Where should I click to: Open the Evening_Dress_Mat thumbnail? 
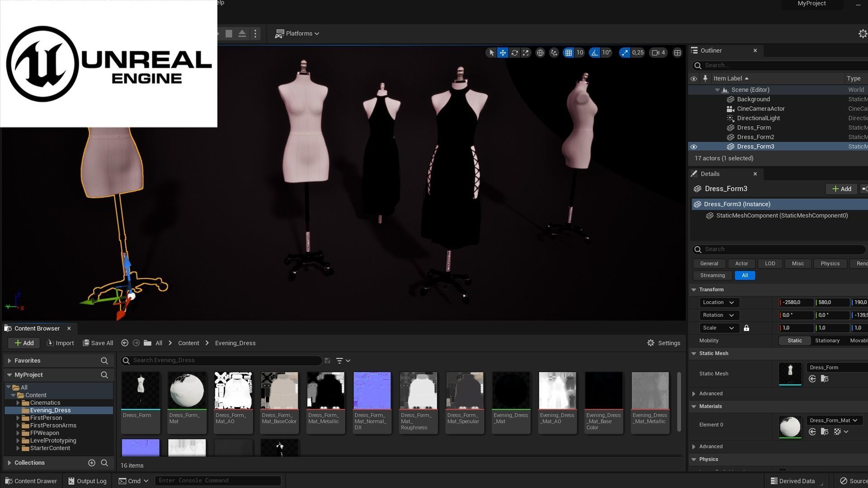coord(511,389)
